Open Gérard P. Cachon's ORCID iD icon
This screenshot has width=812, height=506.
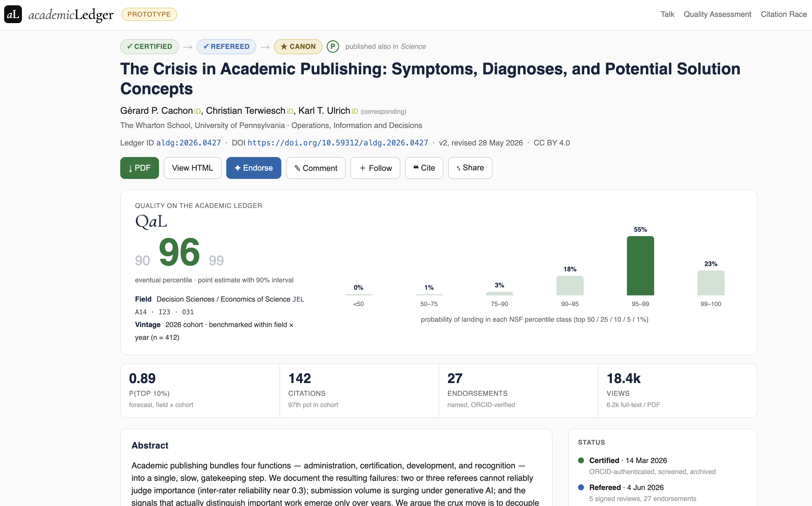(197, 111)
